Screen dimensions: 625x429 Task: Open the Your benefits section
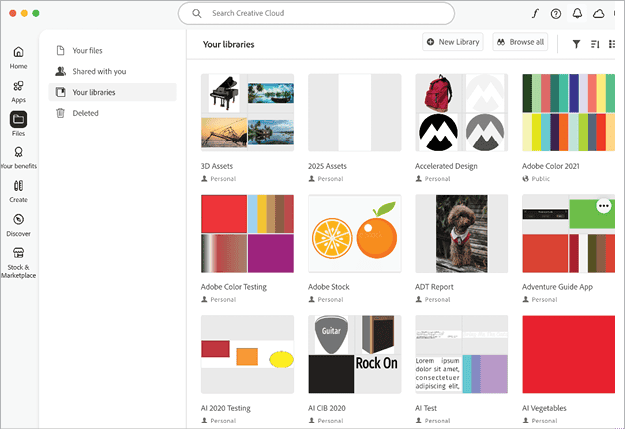pos(18,156)
